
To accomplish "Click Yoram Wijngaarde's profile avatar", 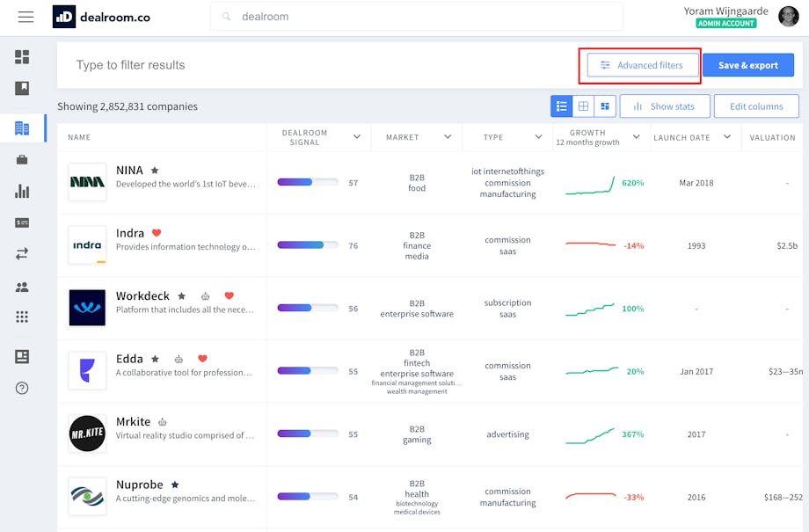I will [x=789, y=17].
